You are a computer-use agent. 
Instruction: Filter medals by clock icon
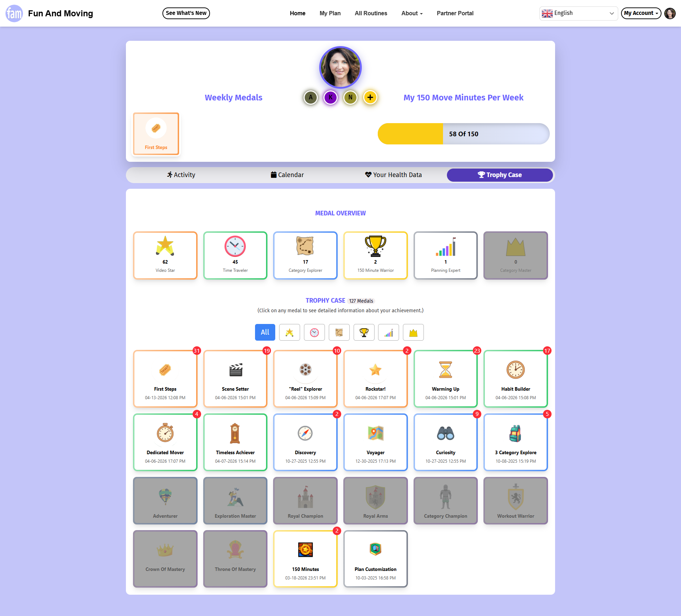coord(314,332)
